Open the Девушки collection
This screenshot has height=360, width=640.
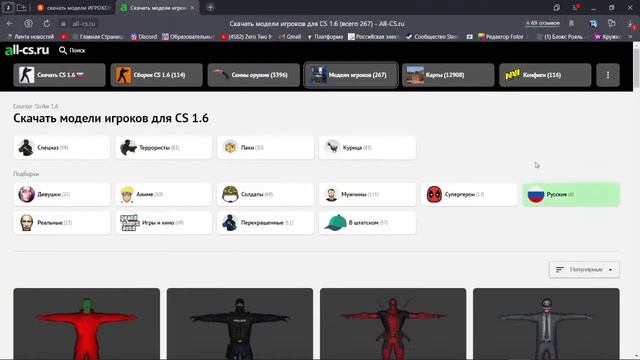pos(62,194)
